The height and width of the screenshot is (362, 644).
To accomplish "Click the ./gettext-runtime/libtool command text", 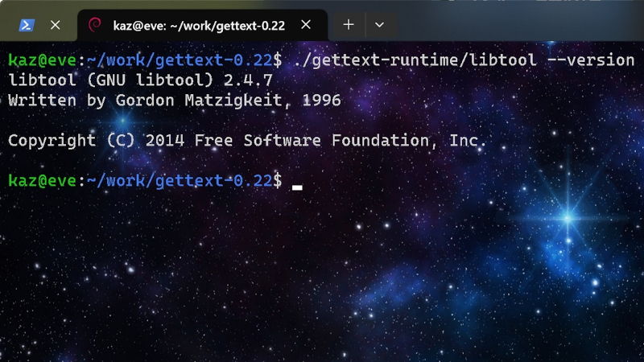I will (415, 60).
